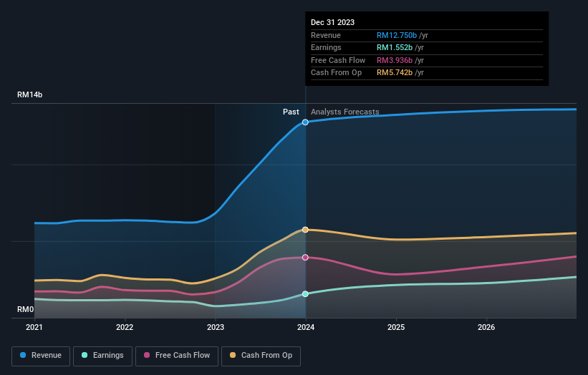Click the 2026 x-axis label
Screen dimensions: 588x375
click(x=486, y=327)
